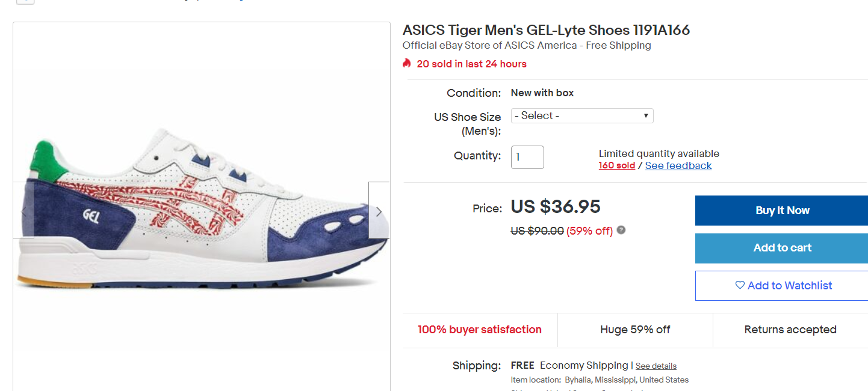Screen dimensions: 868x391
Task: Select the Returns accepted highlight
Action: coord(790,330)
